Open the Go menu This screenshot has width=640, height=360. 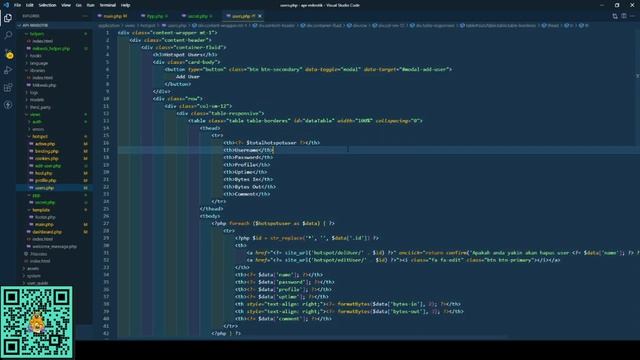(79, 5)
